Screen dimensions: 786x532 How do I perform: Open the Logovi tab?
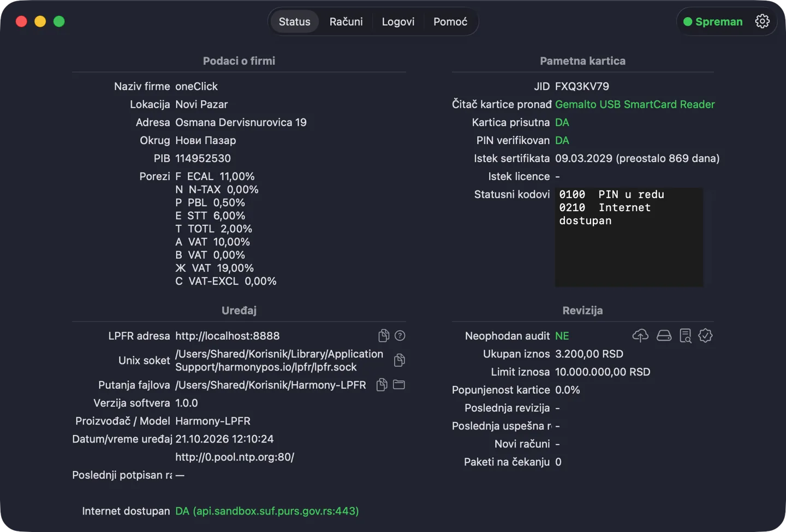point(398,22)
